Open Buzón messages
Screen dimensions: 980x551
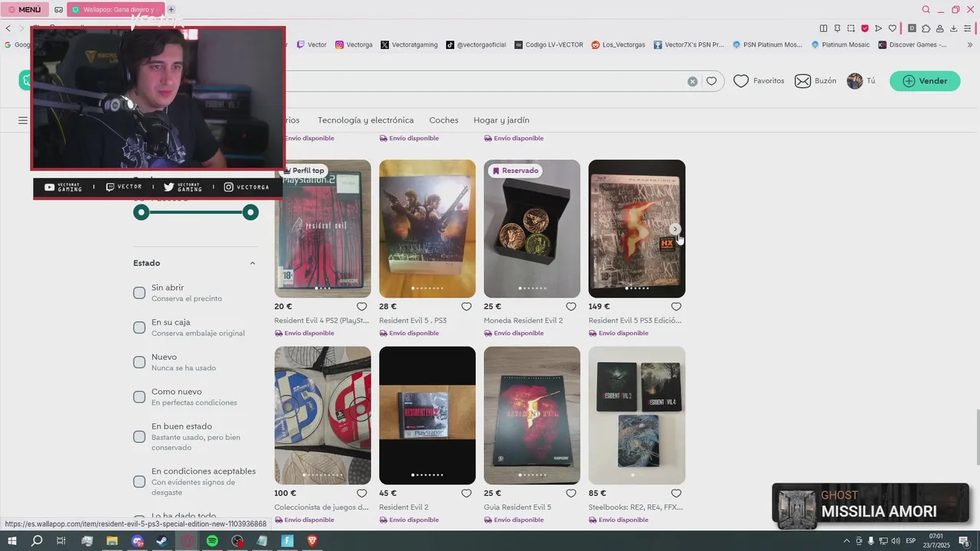(x=815, y=81)
